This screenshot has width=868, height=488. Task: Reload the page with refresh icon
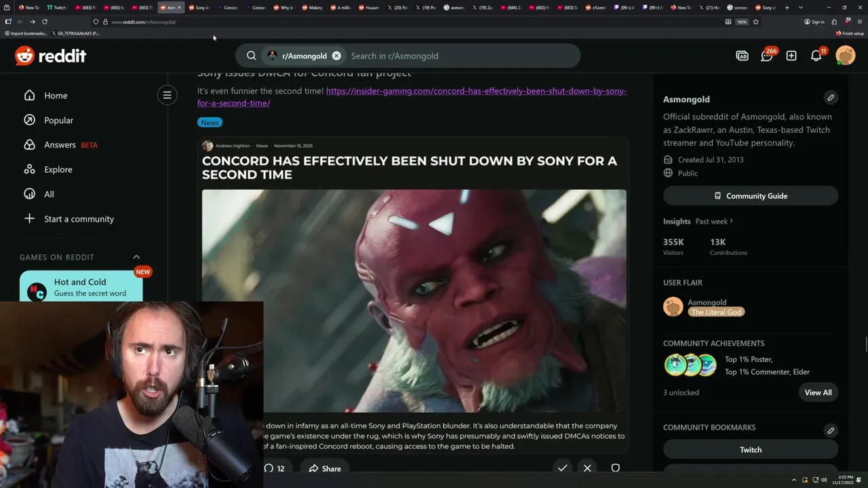pos(45,22)
